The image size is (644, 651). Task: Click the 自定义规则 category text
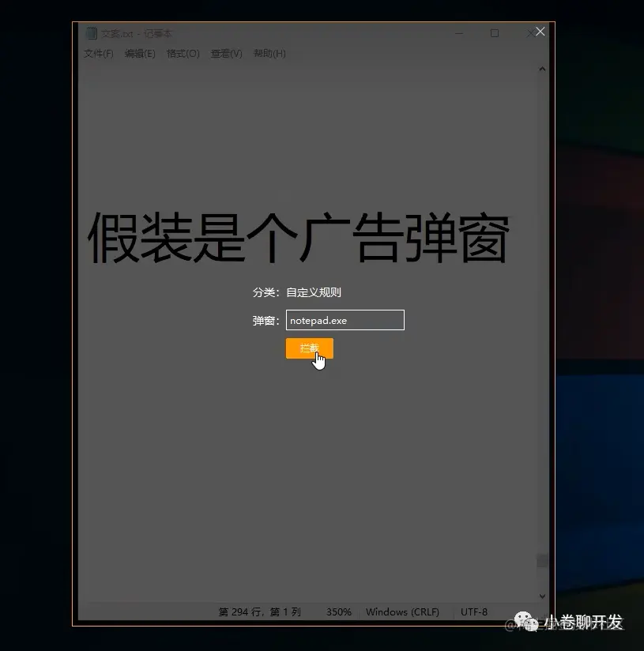(x=314, y=292)
